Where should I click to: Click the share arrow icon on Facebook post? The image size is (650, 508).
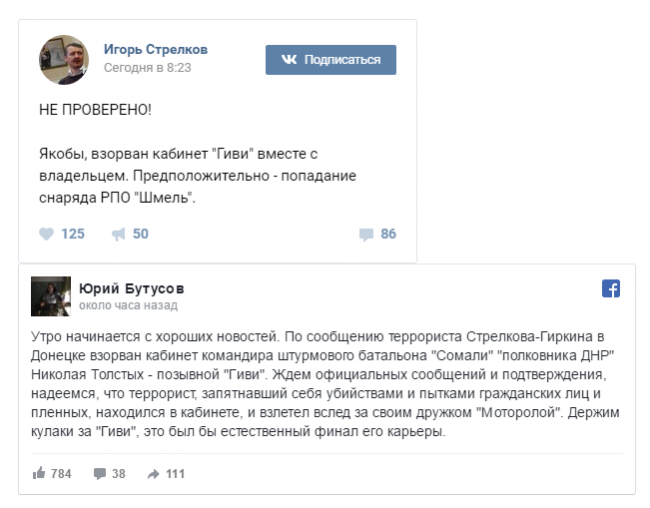coord(154,473)
